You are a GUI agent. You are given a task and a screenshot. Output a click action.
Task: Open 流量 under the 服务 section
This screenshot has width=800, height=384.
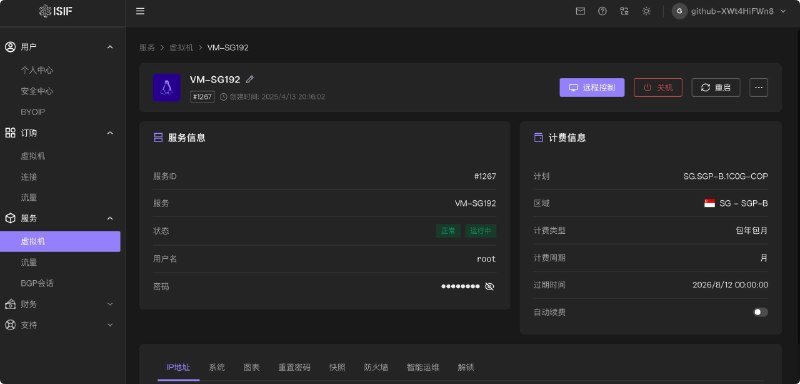29,263
